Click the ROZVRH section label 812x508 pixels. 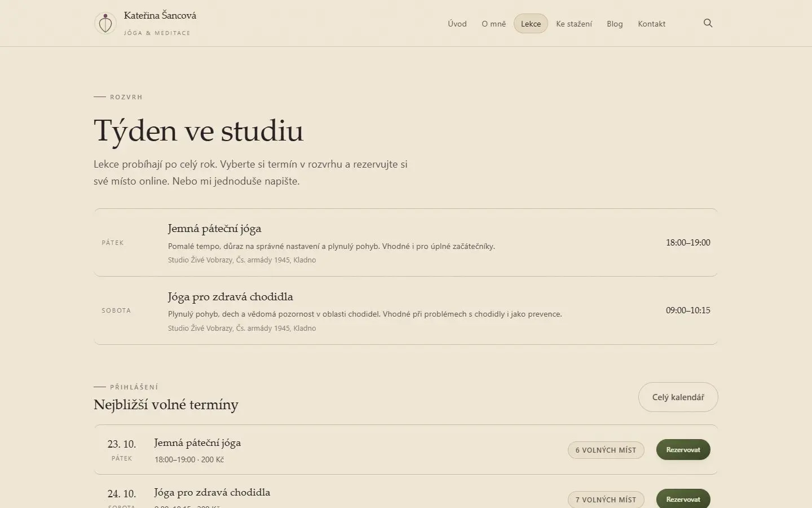click(126, 97)
